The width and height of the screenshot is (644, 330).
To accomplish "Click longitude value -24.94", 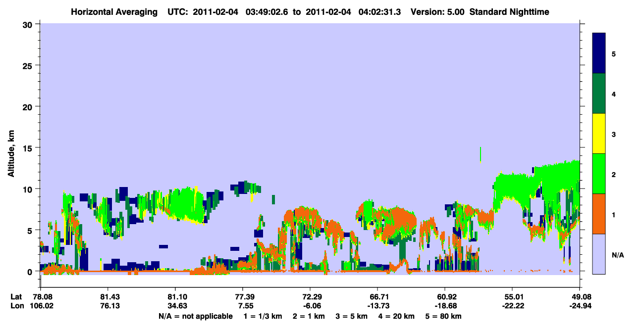I will [x=580, y=306].
